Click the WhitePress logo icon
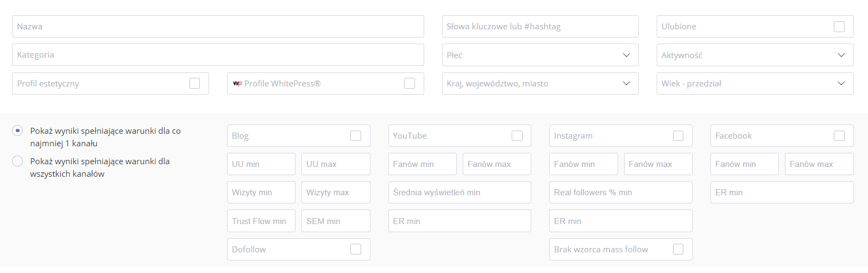This screenshot has height=273, width=868. (237, 83)
